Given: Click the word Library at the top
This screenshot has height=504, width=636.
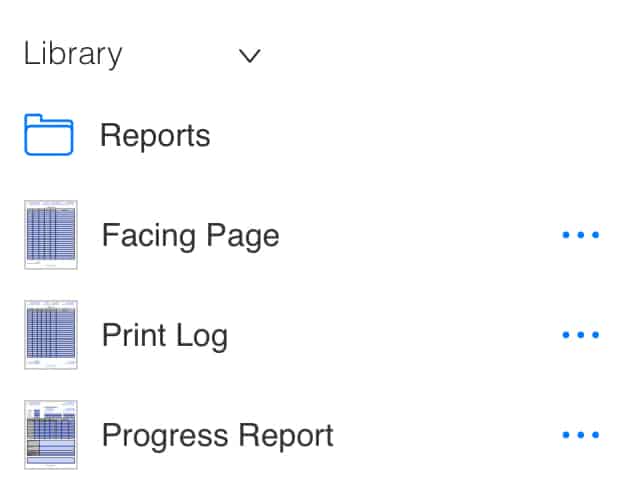Looking at the screenshot, I should click(x=73, y=54).
